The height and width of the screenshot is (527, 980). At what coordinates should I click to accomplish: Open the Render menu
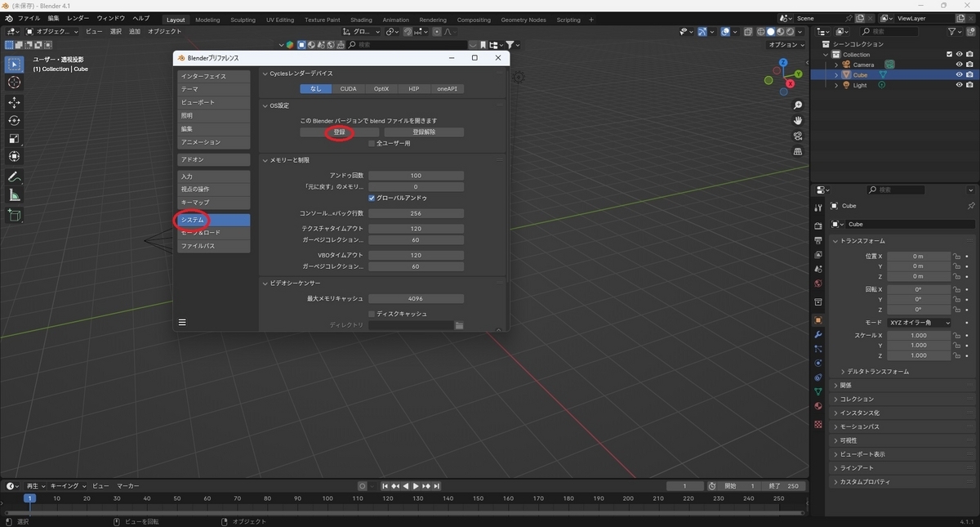point(78,18)
